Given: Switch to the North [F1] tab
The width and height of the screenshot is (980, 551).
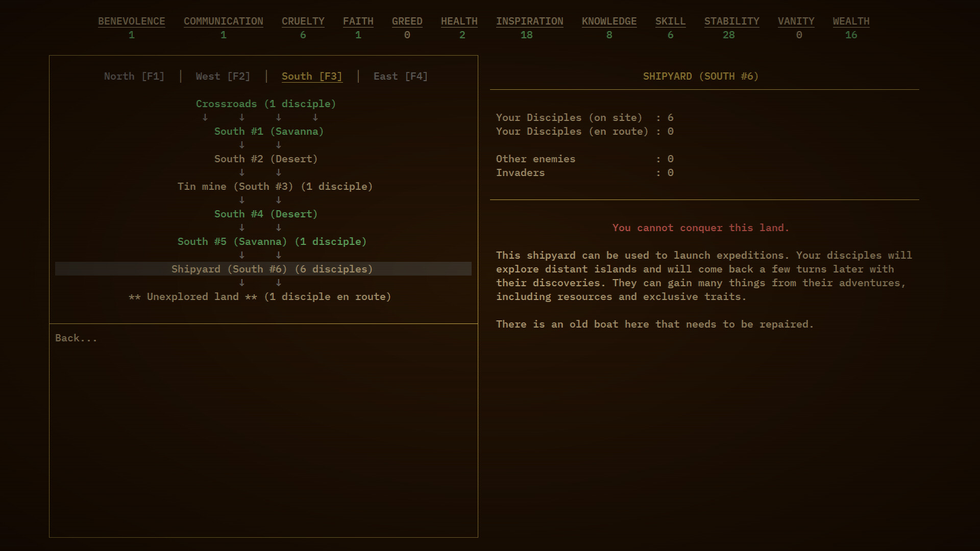Looking at the screenshot, I should click(x=134, y=76).
